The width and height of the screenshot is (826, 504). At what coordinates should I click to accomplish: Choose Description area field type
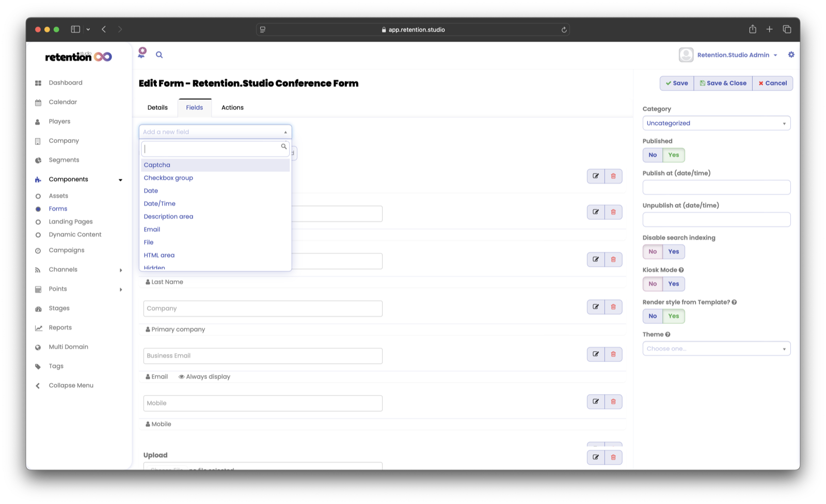coord(215,217)
